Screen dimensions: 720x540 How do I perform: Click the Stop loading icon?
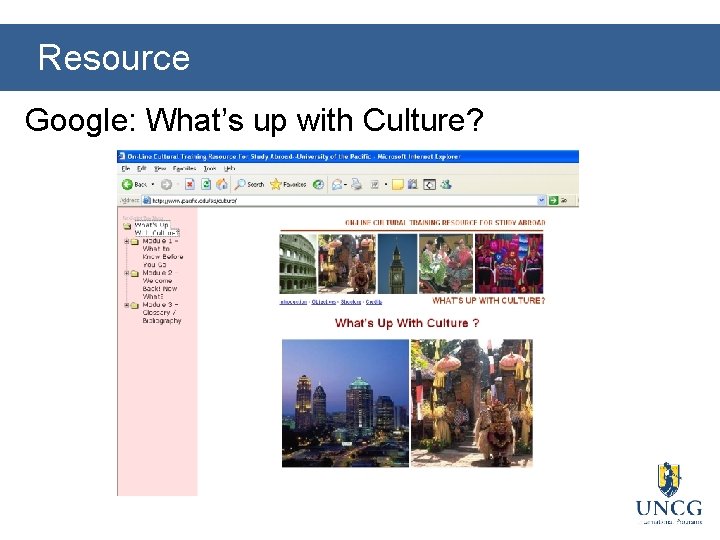pyautogui.click(x=190, y=185)
